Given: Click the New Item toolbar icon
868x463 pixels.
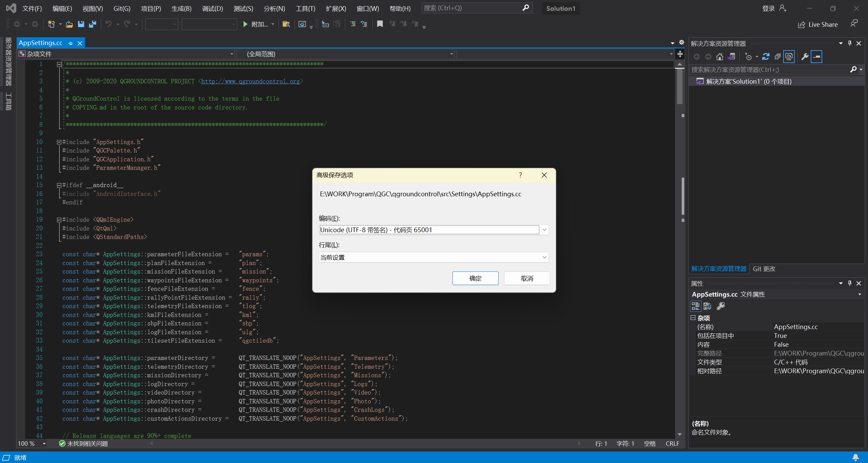Looking at the screenshot, I should pyautogui.click(x=51, y=24).
